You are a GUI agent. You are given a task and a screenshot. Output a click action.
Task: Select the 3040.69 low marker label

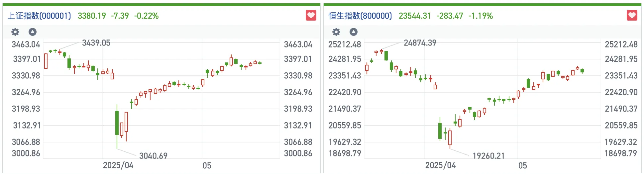coord(153,155)
